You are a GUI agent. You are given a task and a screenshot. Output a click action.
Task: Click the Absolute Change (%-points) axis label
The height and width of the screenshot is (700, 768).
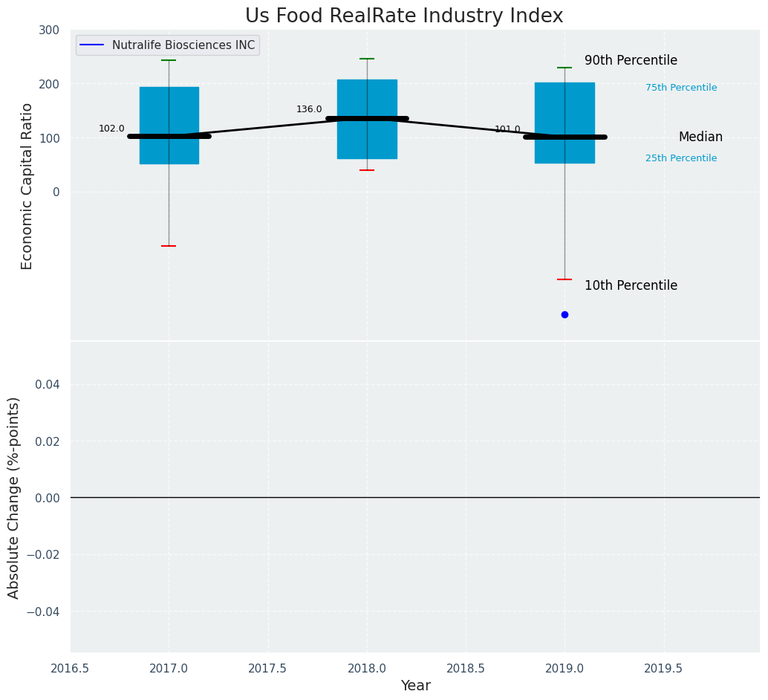[14, 497]
